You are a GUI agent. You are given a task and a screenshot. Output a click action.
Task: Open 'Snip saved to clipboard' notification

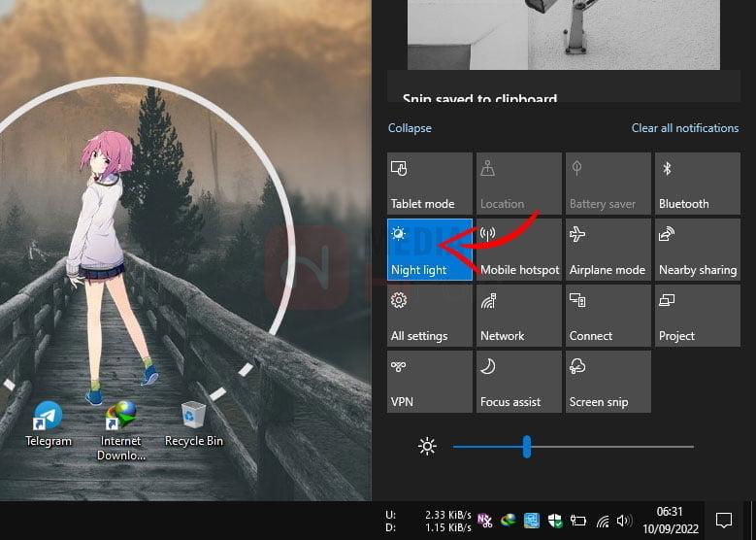click(479, 98)
